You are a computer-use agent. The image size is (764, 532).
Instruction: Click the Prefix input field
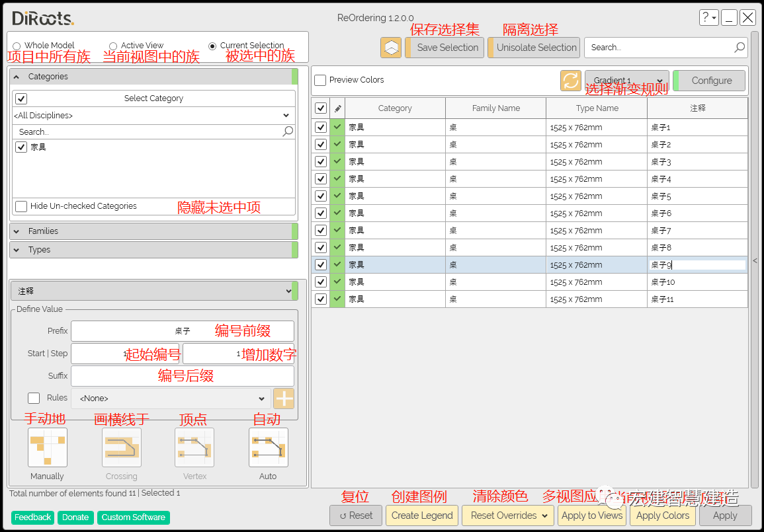point(182,331)
